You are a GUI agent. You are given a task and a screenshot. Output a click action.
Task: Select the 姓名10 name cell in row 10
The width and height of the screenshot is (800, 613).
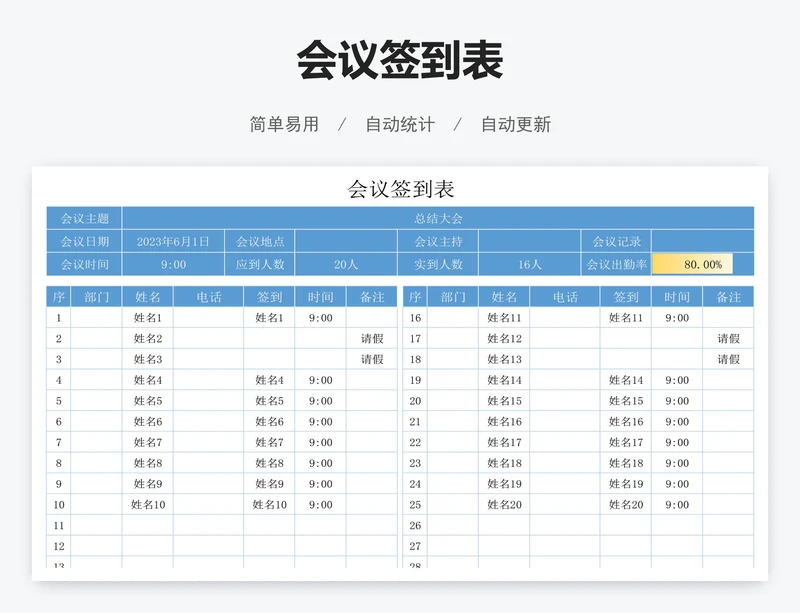coord(147,504)
